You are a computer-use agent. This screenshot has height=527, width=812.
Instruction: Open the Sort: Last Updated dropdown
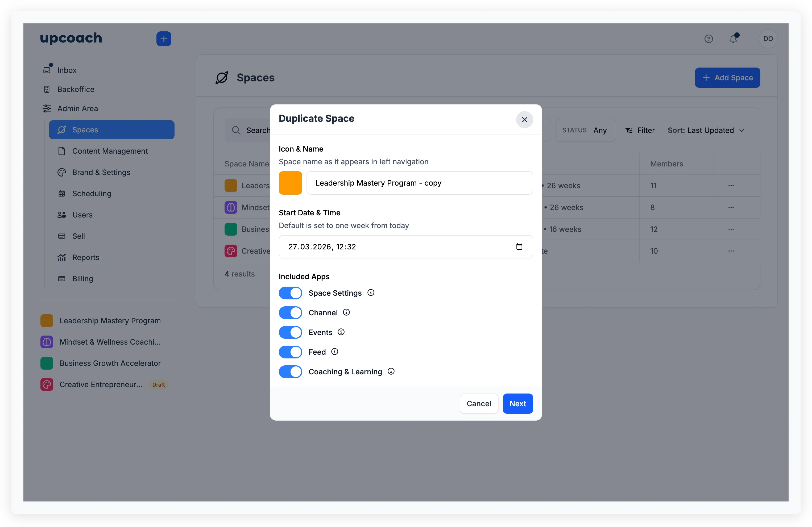pyautogui.click(x=706, y=130)
